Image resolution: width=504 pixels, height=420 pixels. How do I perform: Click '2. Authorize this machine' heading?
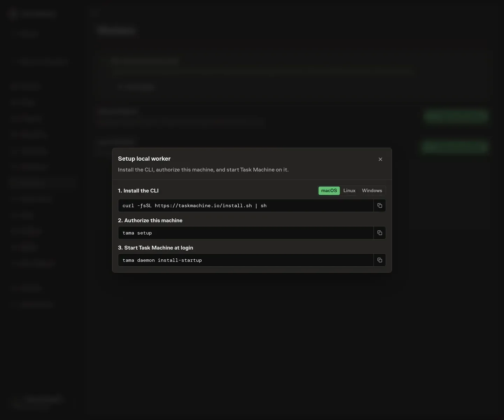150,220
